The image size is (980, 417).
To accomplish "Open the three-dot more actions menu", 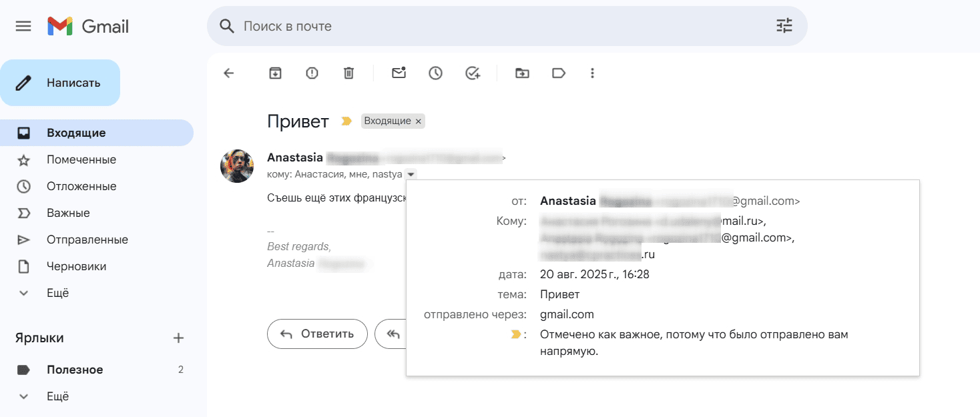I will point(592,73).
